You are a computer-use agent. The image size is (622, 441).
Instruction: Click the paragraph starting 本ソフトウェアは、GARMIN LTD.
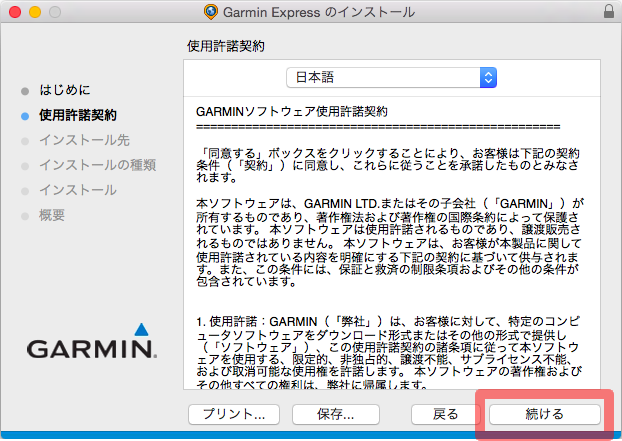point(390,242)
